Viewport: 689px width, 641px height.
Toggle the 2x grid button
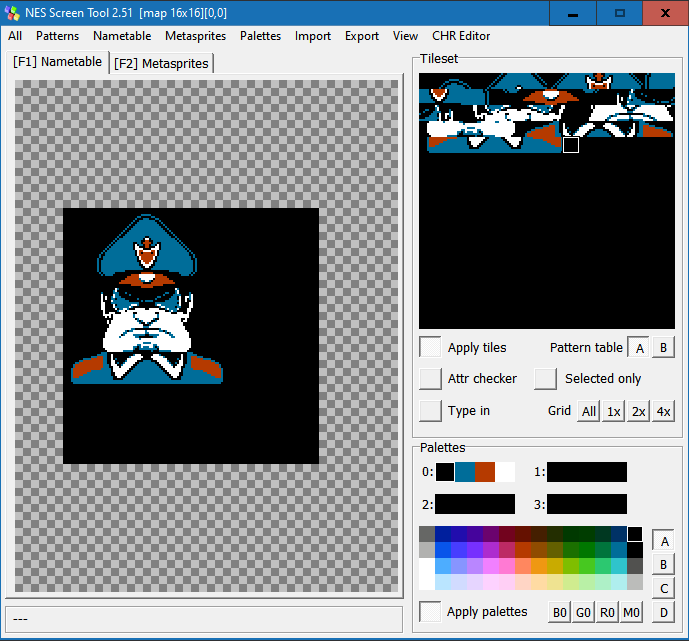638,411
